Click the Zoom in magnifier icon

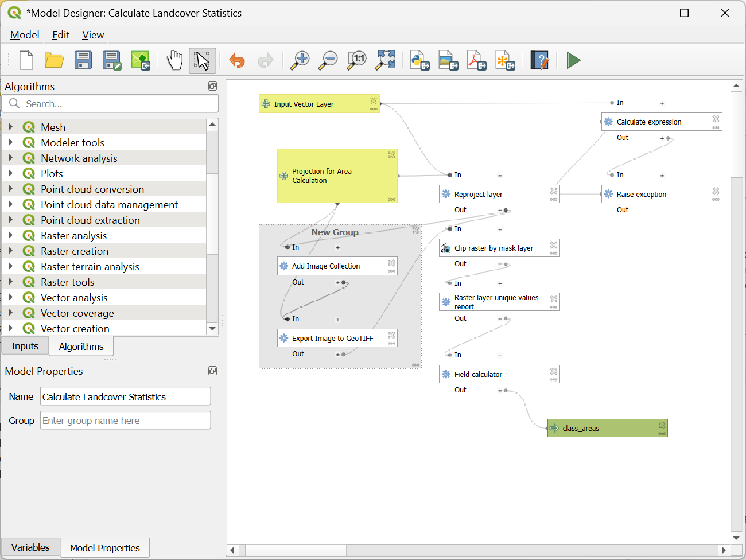(x=300, y=60)
